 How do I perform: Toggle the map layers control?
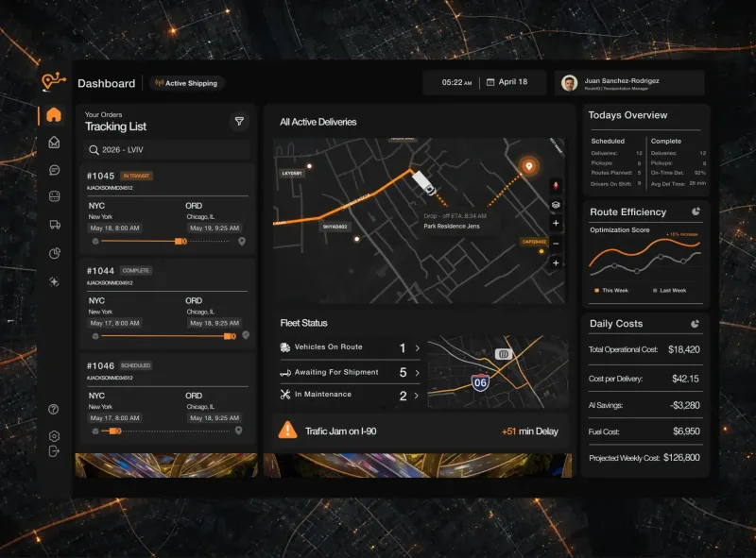(556, 205)
